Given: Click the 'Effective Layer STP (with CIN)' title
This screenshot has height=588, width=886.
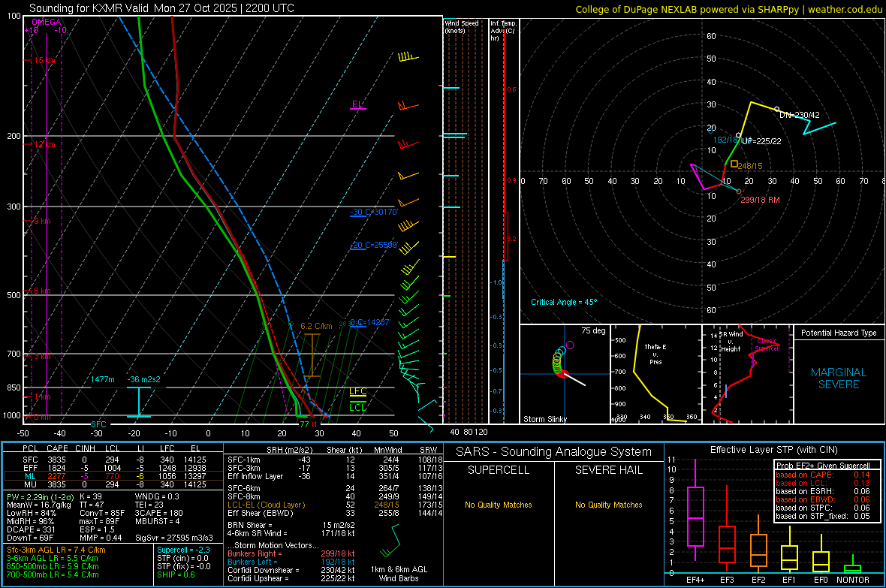Looking at the screenshot, I should pyautogui.click(x=773, y=450).
